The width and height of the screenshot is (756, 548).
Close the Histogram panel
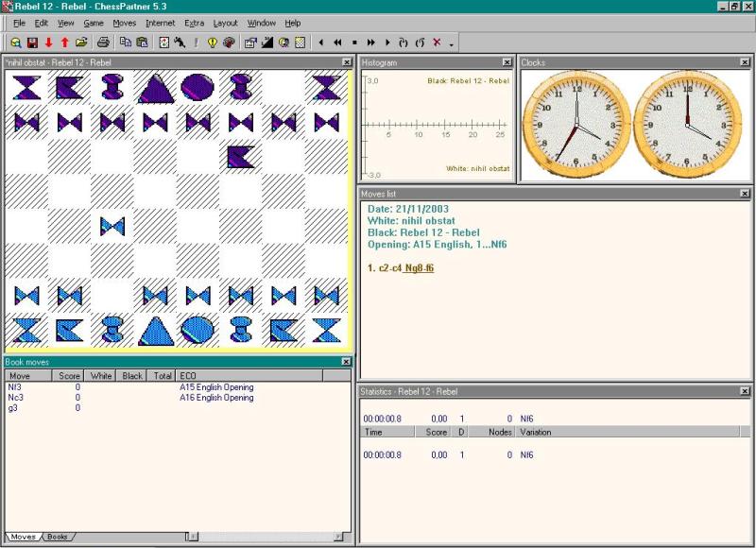(507, 62)
